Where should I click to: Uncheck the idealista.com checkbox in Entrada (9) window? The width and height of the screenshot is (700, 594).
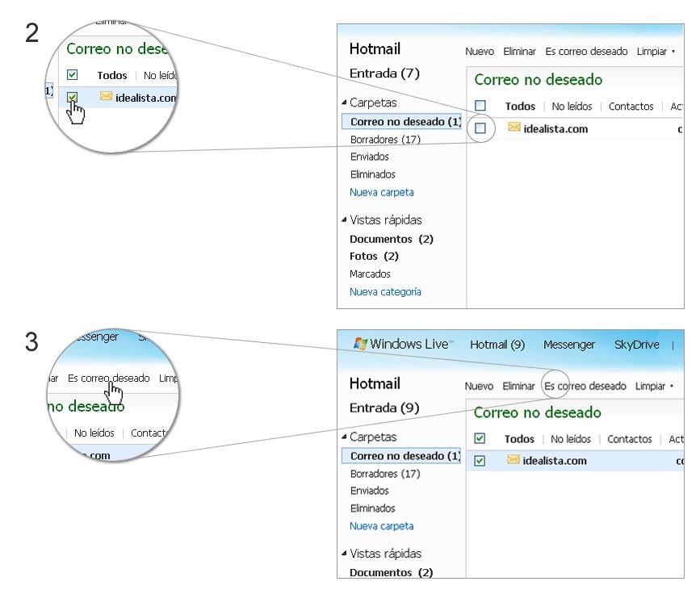pos(480,461)
